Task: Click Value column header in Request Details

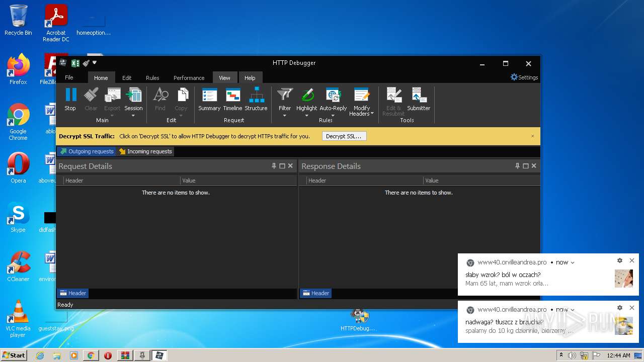Action: 238,180
